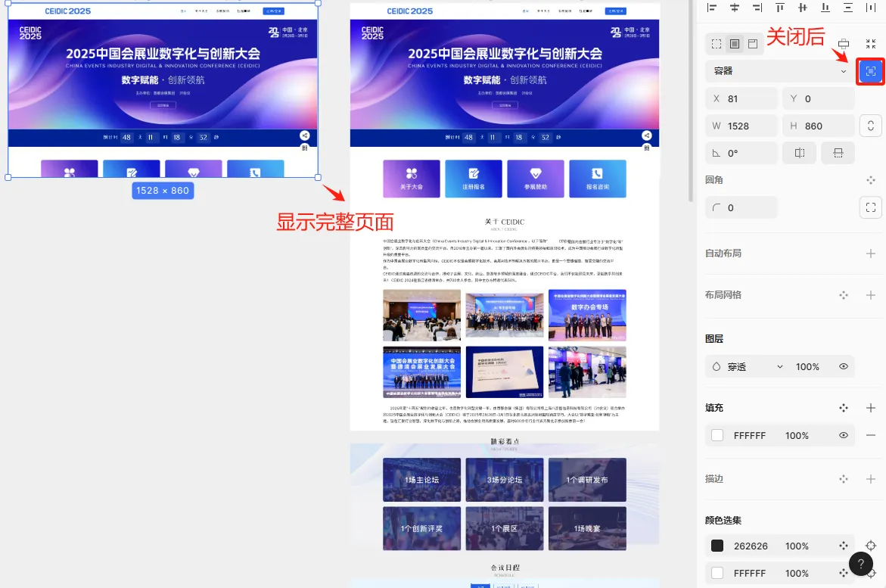Open the corner radius (圆角) style picker
This screenshot has width=886, height=588.
[x=871, y=180]
